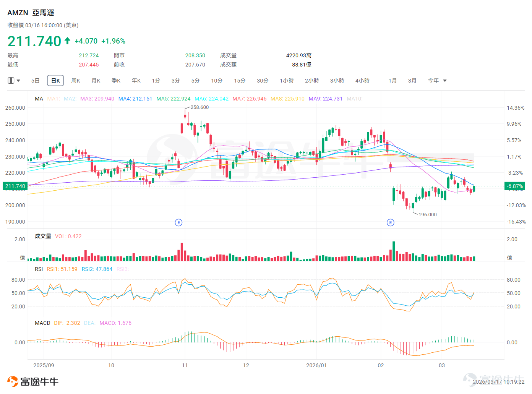532x394 pixels.
Task: Toggle the RSI1: 51.159 line
Action: (62, 269)
